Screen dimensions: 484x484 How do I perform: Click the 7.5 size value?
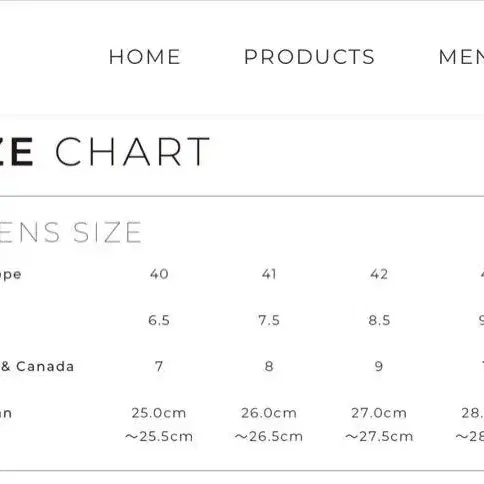(x=269, y=320)
